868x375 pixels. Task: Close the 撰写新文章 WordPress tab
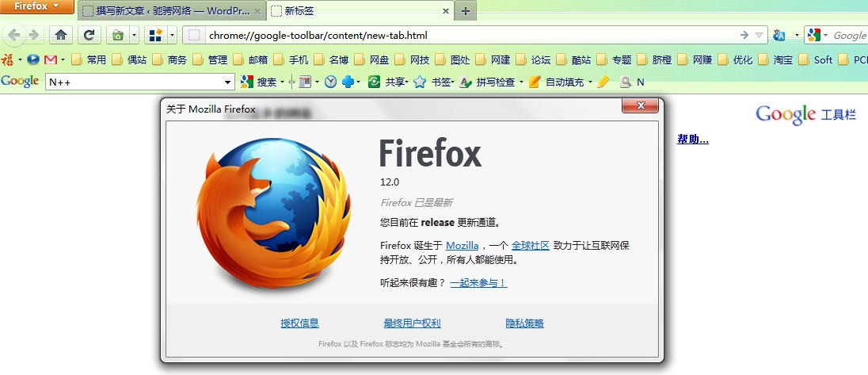(x=257, y=11)
